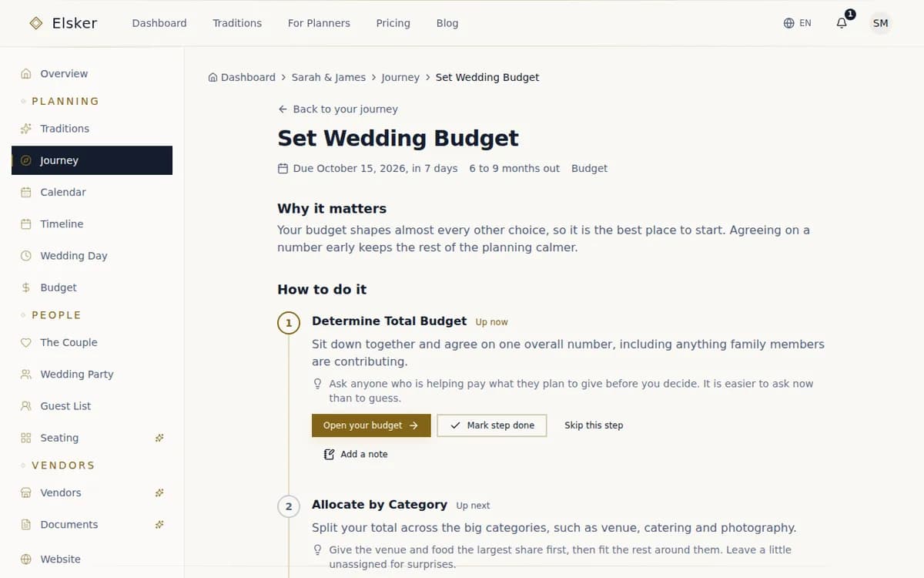Click the Budget dollar icon

(x=25, y=287)
